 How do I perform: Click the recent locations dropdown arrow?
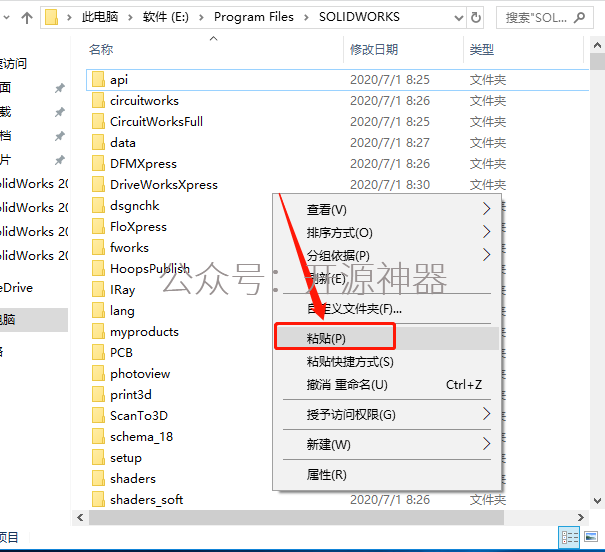[x=7, y=17]
